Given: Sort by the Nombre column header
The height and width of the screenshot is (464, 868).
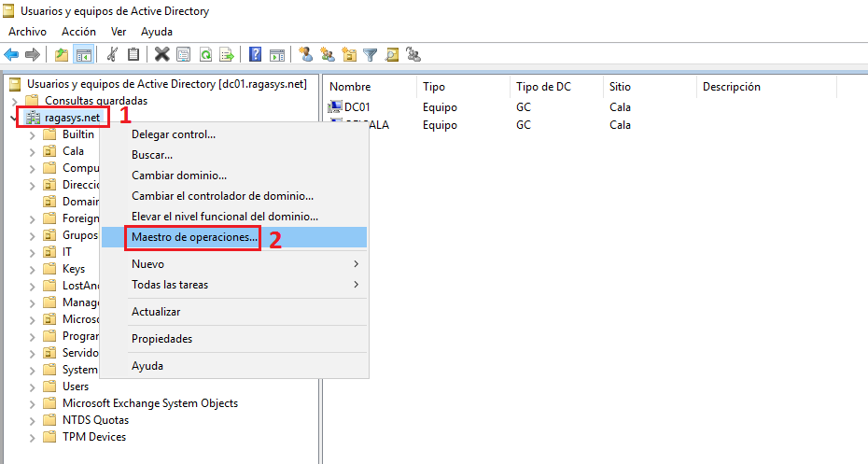Looking at the screenshot, I should (x=370, y=87).
